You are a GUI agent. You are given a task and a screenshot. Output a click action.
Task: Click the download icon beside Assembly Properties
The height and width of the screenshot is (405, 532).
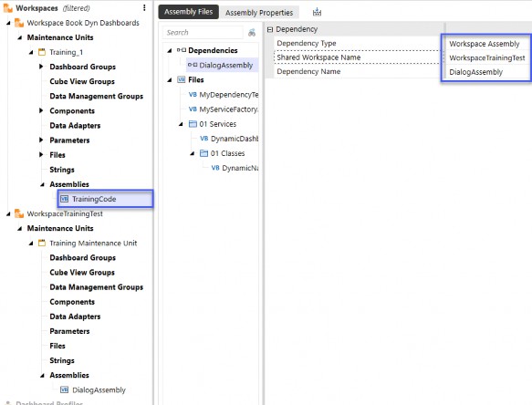point(317,12)
